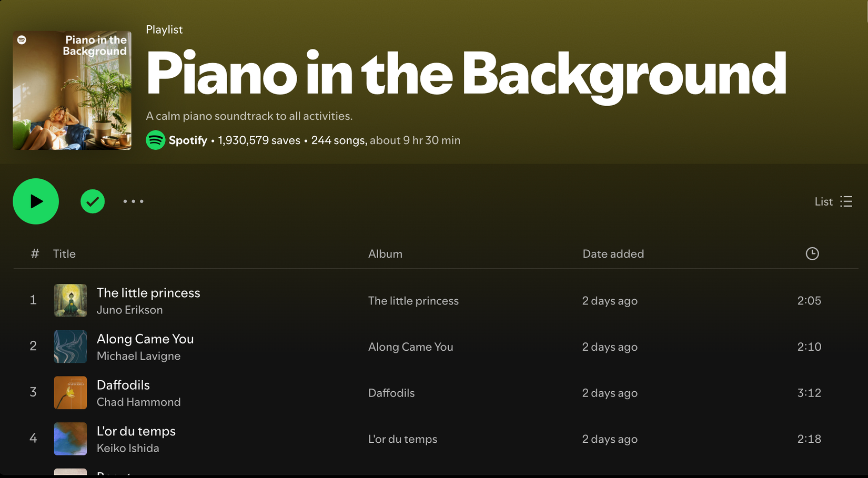This screenshot has height=478, width=868.
Task: Sort the playlist by the Album column
Action: click(x=385, y=253)
